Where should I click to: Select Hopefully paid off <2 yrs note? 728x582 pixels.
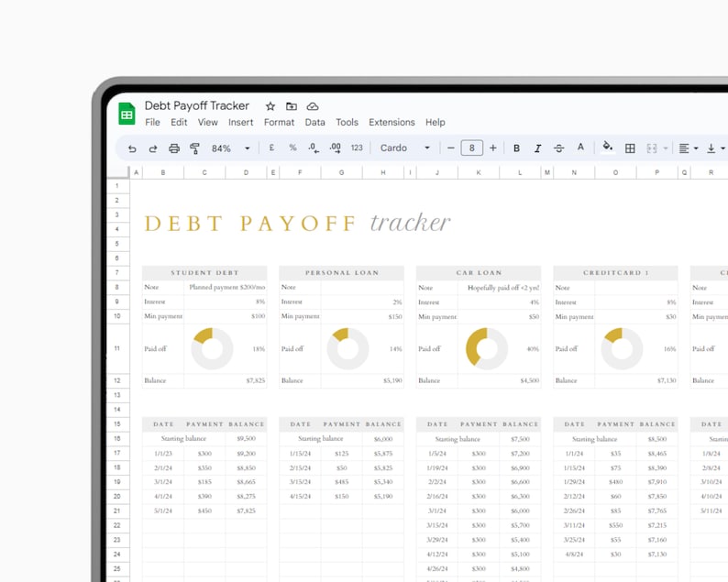pos(500,288)
